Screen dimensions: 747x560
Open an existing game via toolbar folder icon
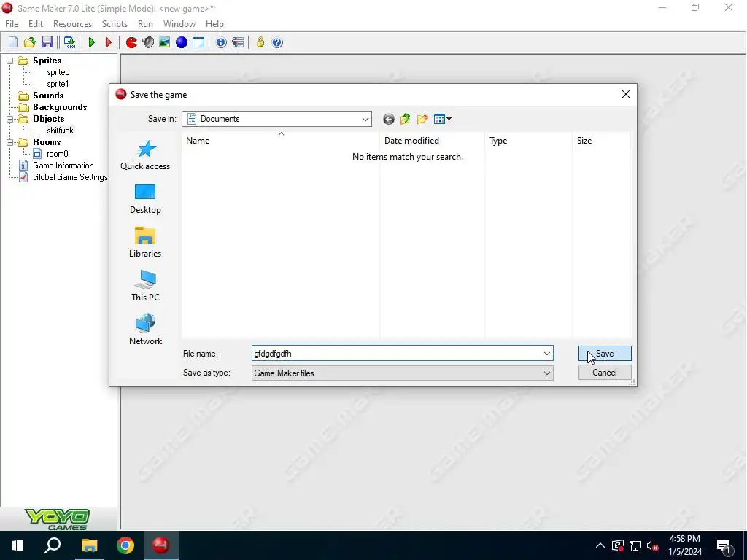(29, 42)
